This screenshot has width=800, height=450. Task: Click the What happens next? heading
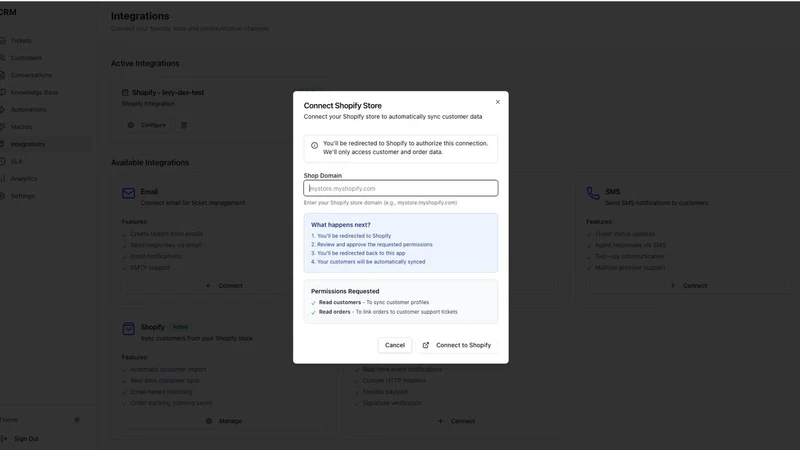point(340,224)
